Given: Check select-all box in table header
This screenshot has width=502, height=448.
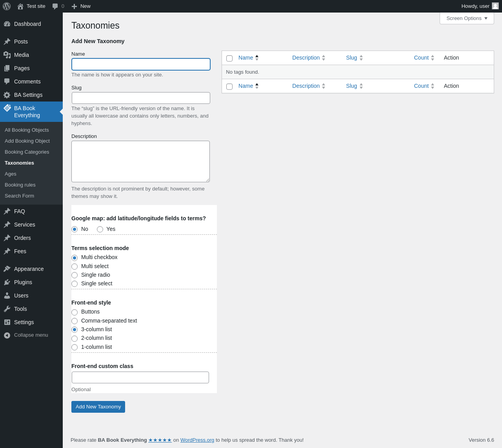Looking at the screenshot, I should click(229, 58).
